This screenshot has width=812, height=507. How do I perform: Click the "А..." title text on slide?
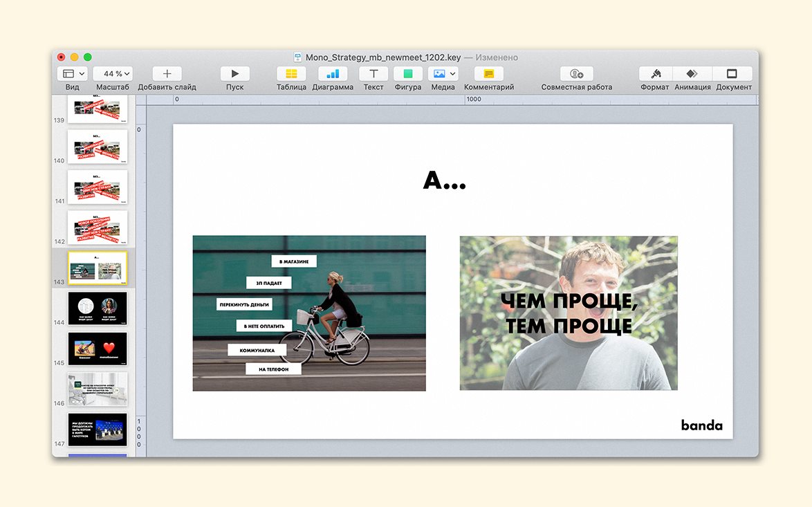(445, 181)
